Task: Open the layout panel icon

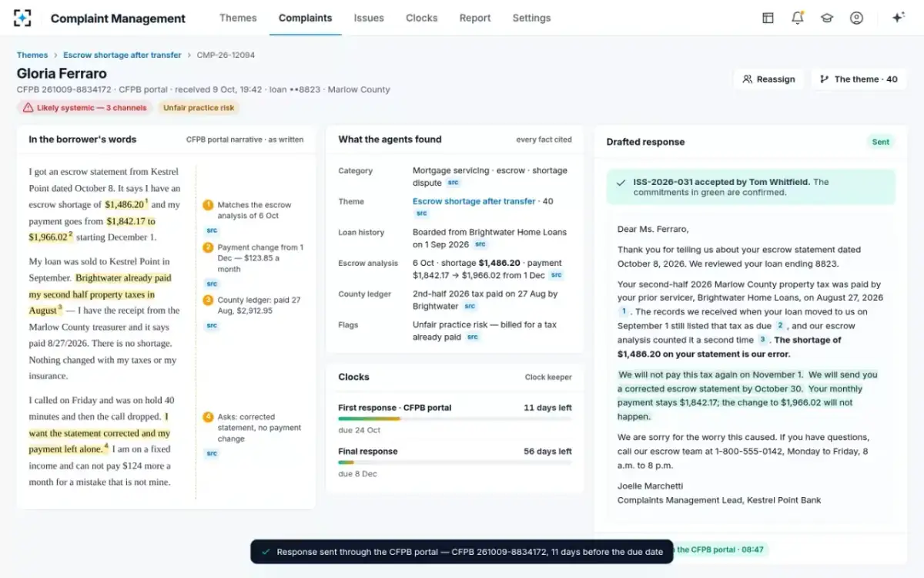Action: coord(768,18)
